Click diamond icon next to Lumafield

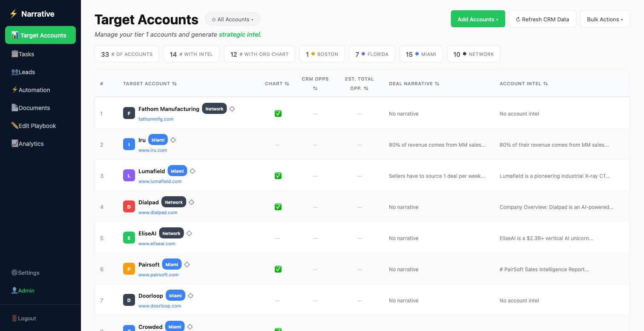coord(193,171)
